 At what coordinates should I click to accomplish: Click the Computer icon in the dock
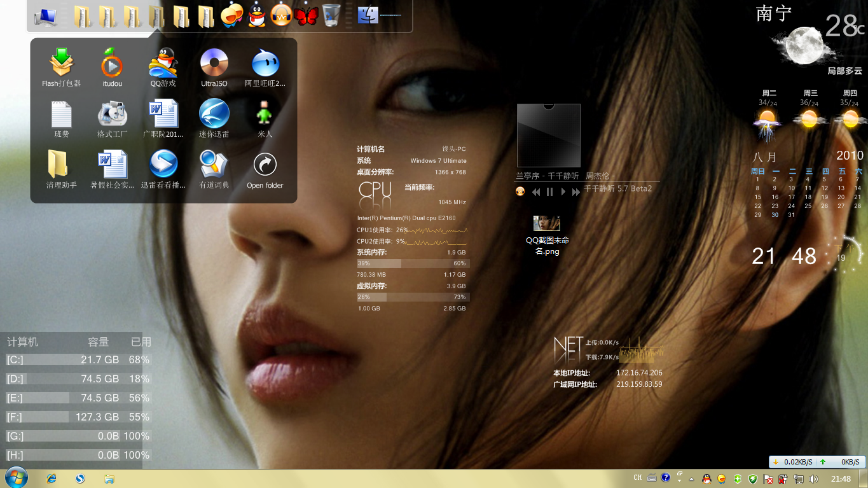(46, 17)
